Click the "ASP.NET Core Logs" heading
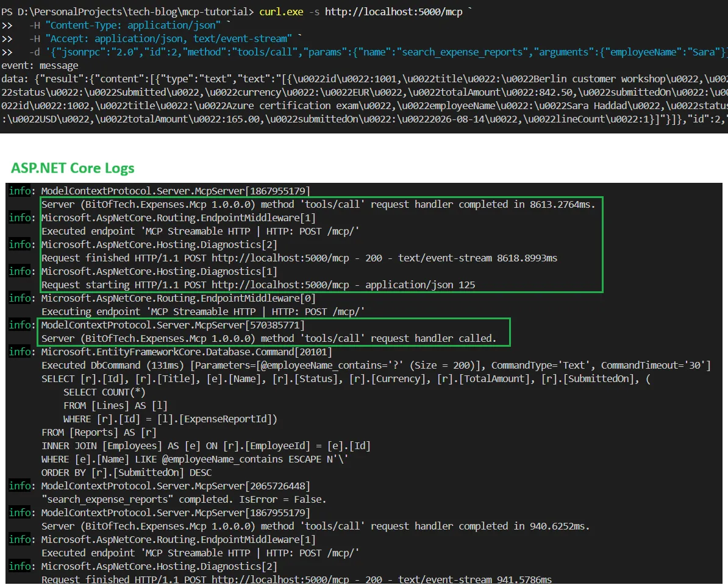 [73, 168]
